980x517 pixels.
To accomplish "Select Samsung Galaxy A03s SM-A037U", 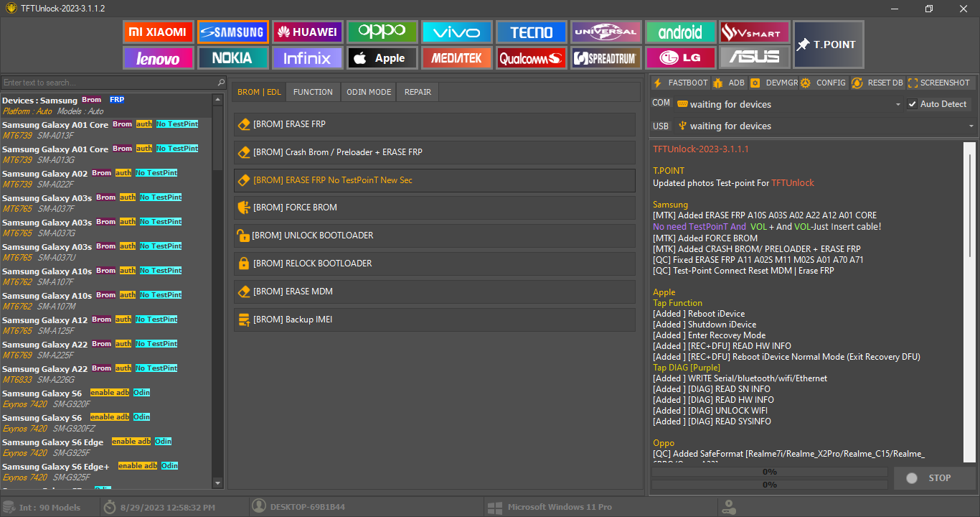I will (107, 252).
